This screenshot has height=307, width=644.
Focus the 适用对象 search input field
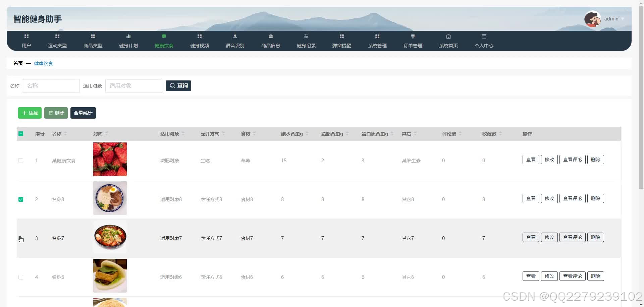(134, 86)
